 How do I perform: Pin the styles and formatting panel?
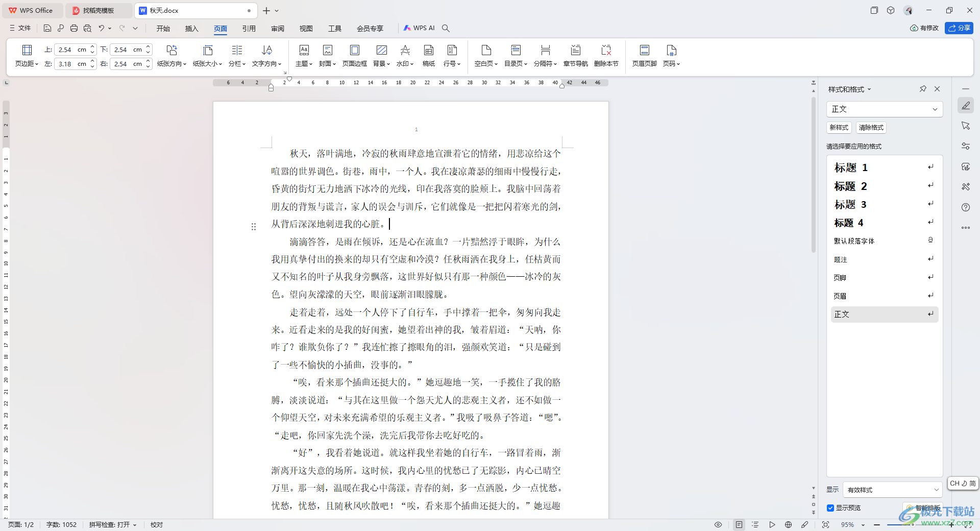pos(923,89)
